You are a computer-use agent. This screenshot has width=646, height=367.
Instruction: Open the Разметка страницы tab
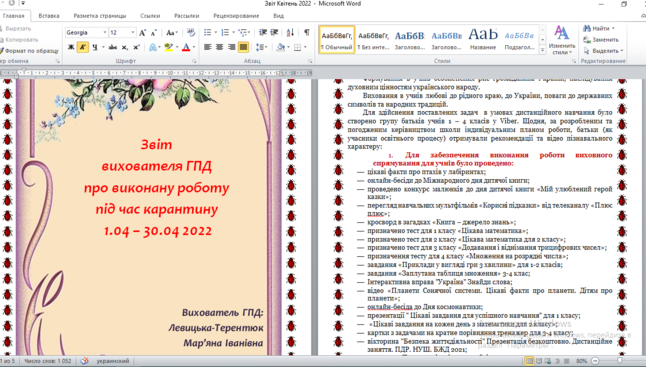(x=100, y=16)
